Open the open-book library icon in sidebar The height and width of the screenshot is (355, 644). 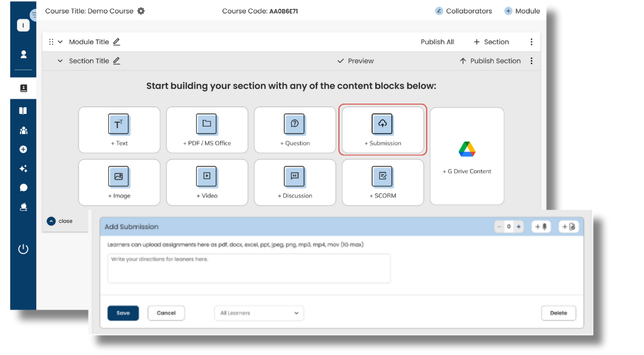pyautogui.click(x=23, y=110)
